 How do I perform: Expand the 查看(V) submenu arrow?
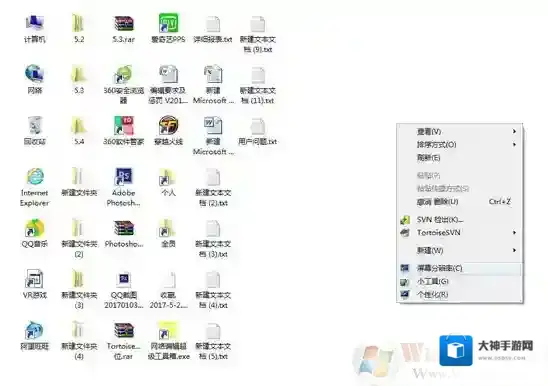[514, 131]
